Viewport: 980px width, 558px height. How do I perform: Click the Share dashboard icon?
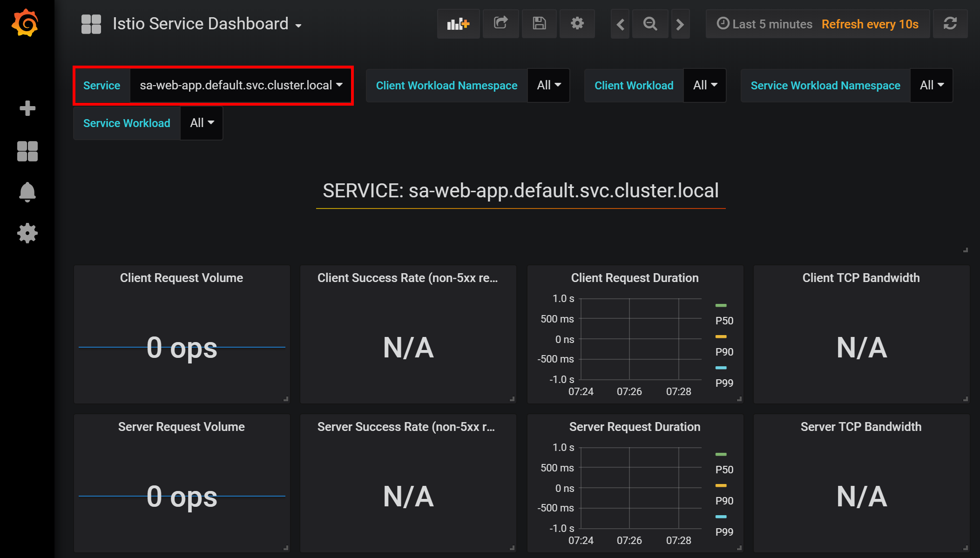pyautogui.click(x=500, y=24)
